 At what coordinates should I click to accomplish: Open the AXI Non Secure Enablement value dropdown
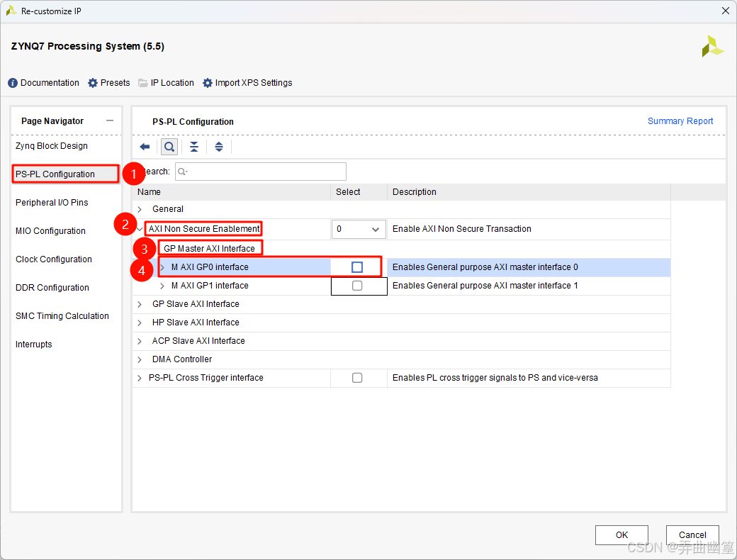click(359, 229)
